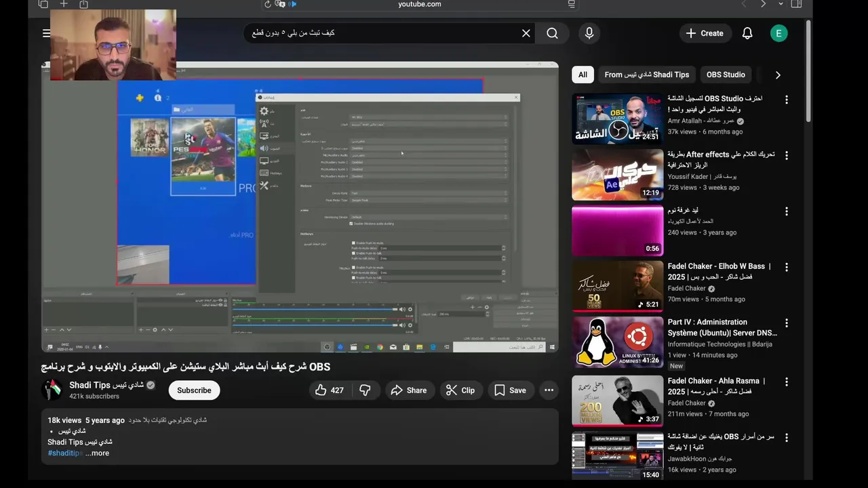Reload the page in Safari
868x488 pixels.
(x=268, y=4)
